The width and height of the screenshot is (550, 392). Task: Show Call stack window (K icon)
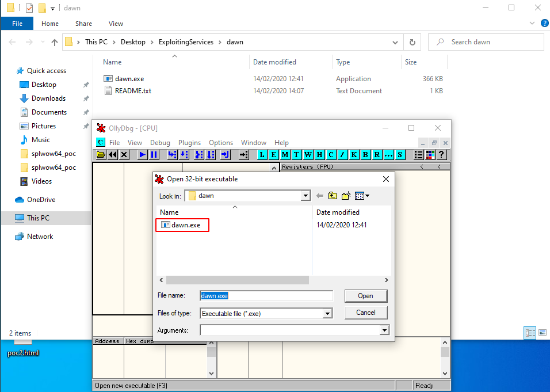coord(354,154)
